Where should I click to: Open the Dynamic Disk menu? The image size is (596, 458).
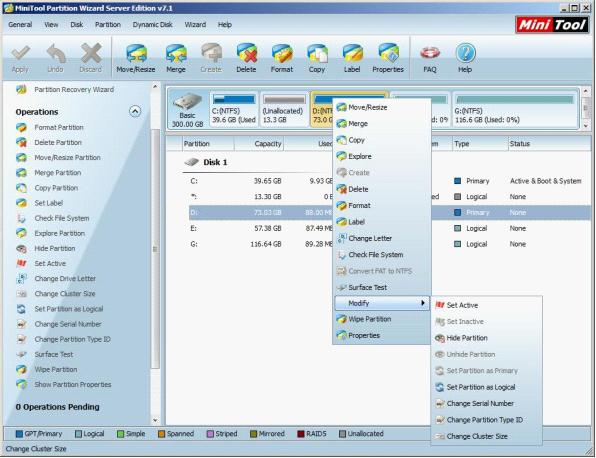(152, 25)
